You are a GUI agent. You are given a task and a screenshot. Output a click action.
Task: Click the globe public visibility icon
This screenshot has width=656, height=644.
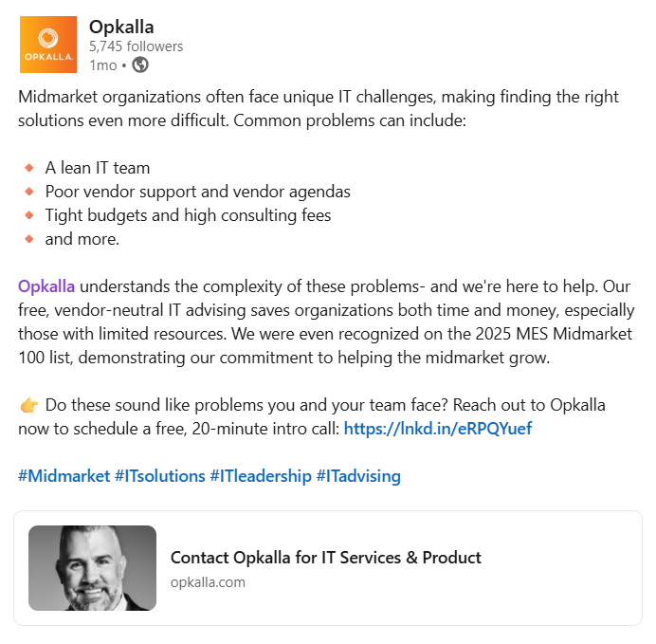(140, 64)
